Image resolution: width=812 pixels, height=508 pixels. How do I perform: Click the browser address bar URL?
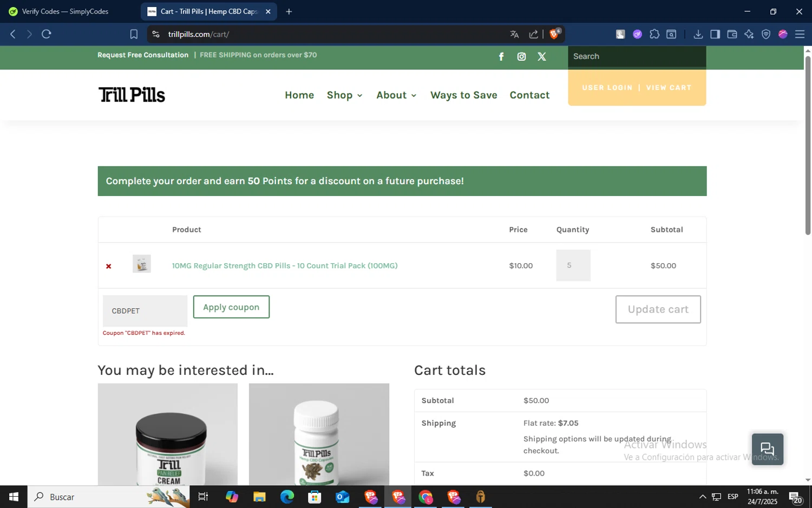click(199, 34)
